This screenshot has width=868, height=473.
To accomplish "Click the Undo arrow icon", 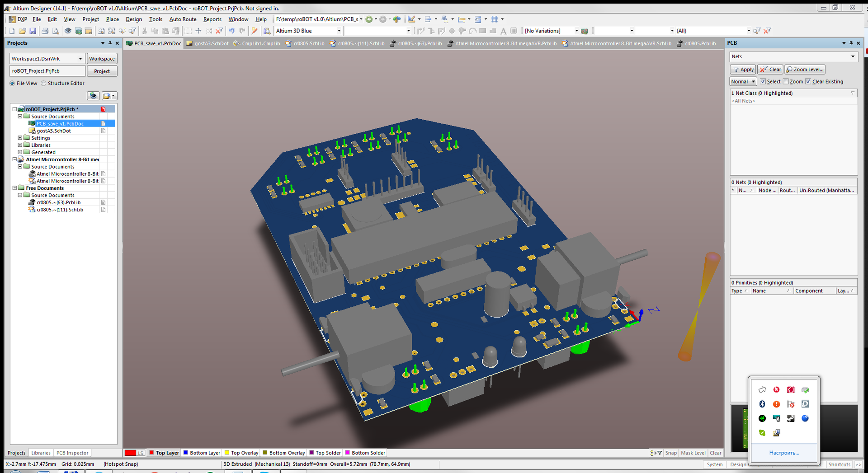I will (231, 31).
